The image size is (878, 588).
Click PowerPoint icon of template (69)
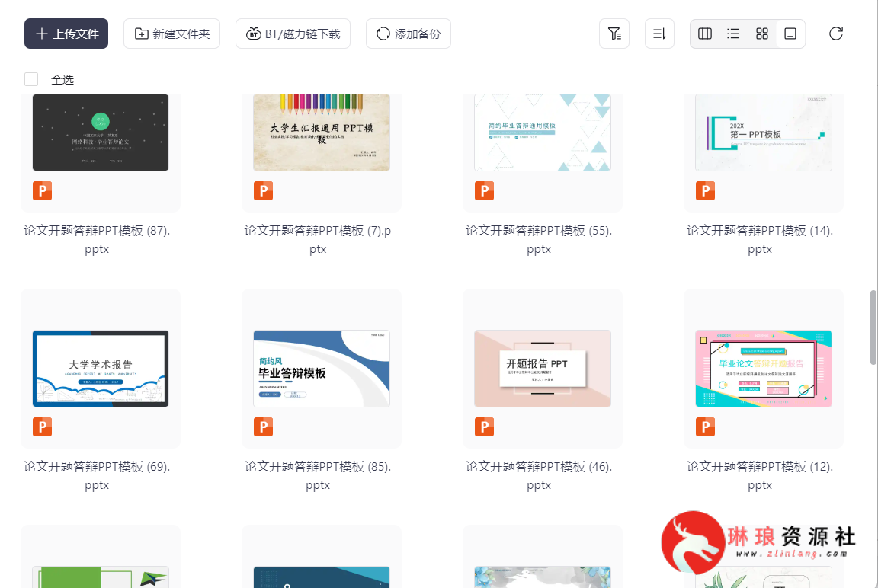click(43, 427)
